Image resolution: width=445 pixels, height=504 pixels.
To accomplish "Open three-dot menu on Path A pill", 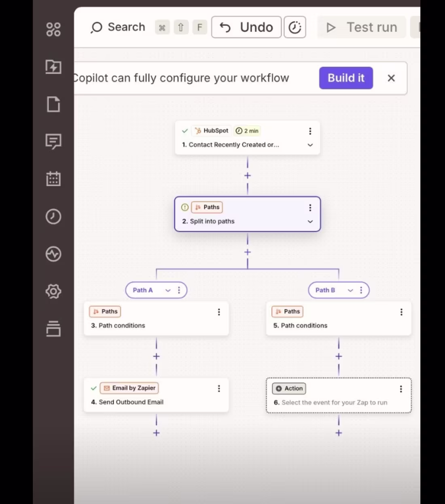I will click(x=179, y=290).
